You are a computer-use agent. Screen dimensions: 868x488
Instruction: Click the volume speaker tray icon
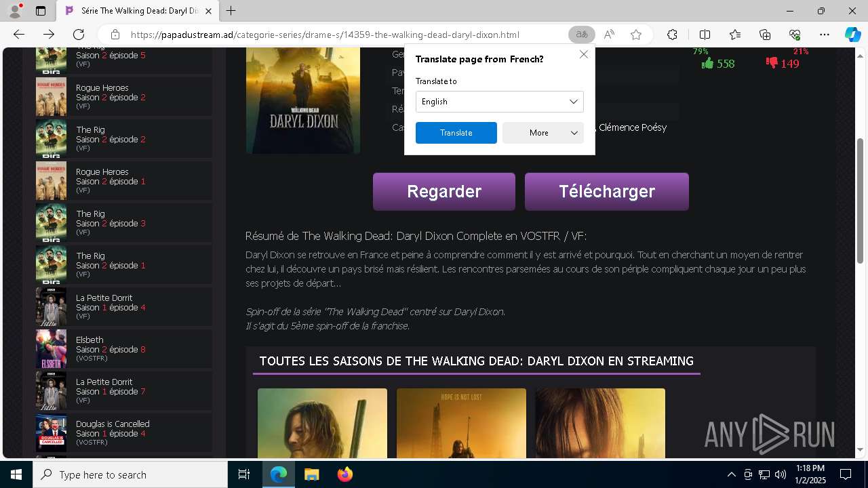point(780,474)
